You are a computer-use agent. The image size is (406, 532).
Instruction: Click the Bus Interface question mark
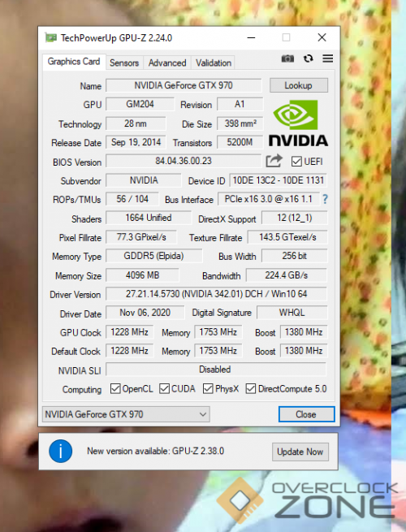coord(325,199)
